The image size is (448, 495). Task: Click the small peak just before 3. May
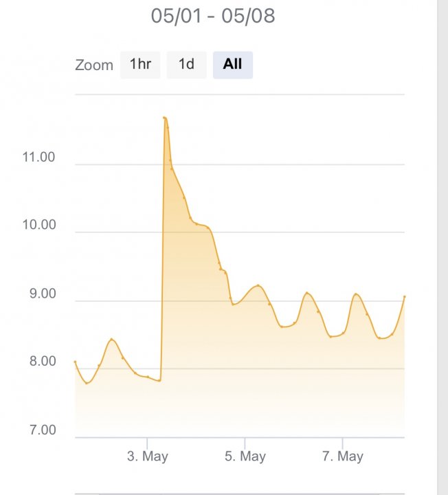[x=112, y=339]
